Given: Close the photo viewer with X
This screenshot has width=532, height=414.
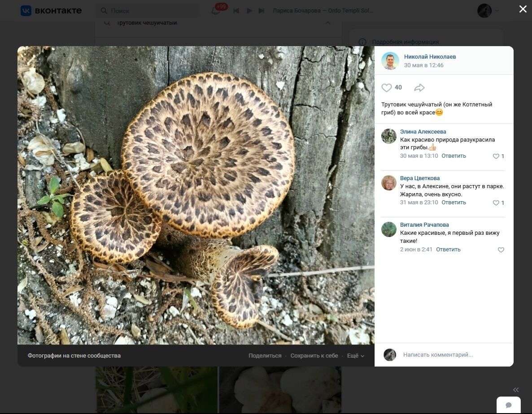Looking at the screenshot, I should click(x=523, y=9).
